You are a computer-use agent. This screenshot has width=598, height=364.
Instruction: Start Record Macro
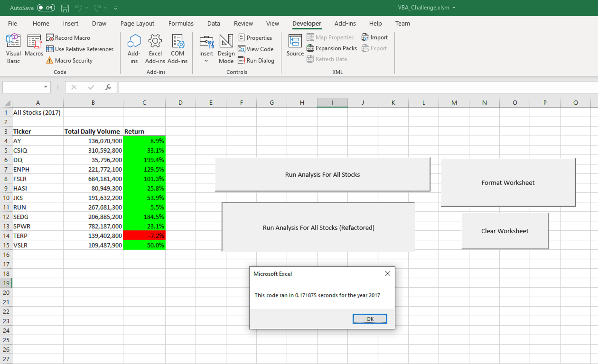point(68,38)
